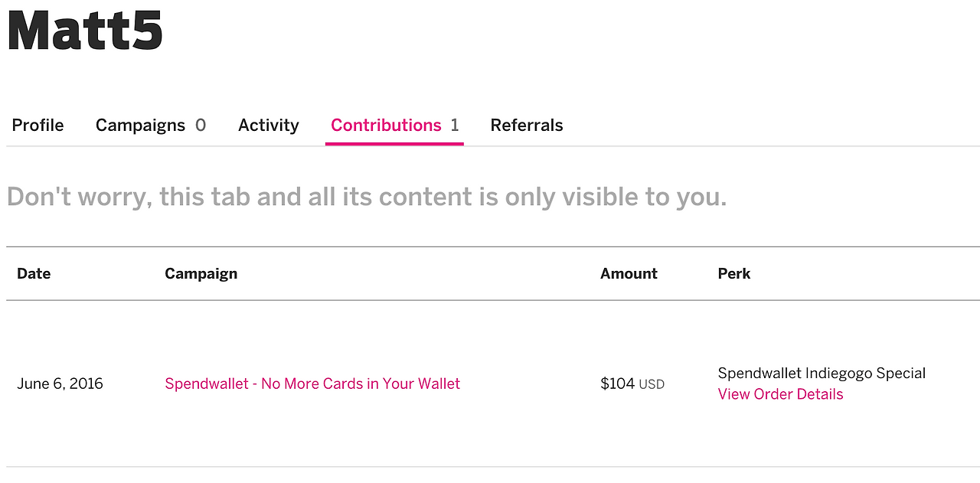
Task: Click View Order Details link
Action: [x=780, y=394]
